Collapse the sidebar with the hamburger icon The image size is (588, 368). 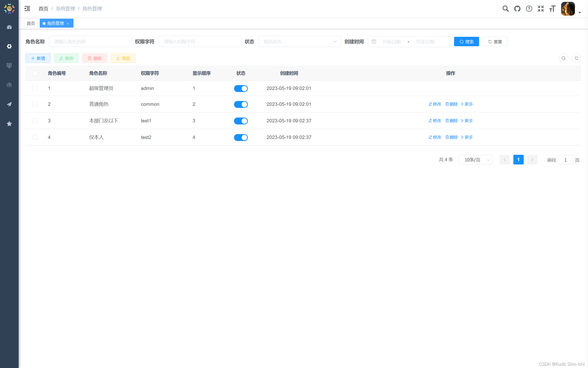click(27, 9)
